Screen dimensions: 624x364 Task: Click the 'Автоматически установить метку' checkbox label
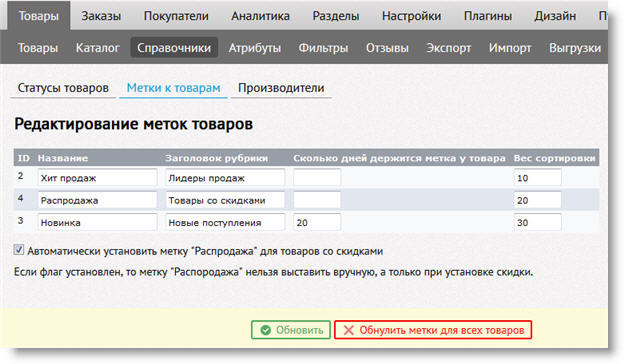coord(205,251)
